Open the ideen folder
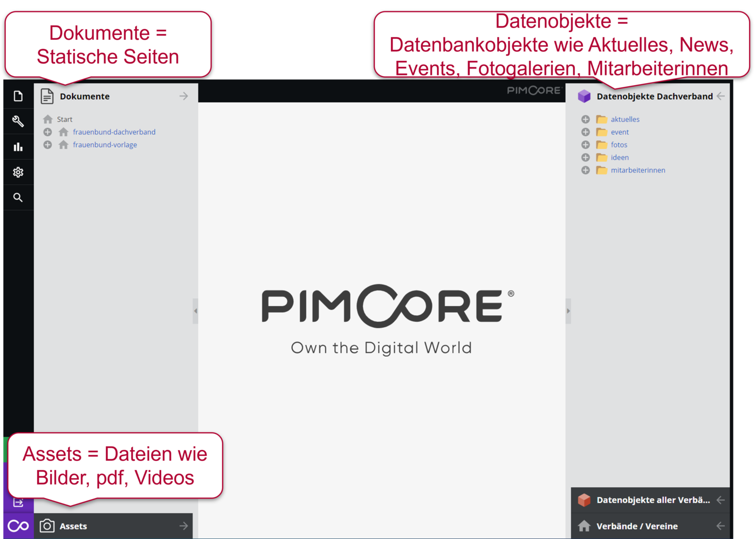756x539 pixels. coord(620,157)
